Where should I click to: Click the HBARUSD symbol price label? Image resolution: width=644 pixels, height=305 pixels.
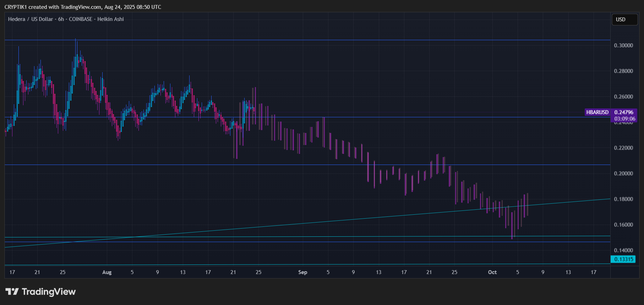[597, 112]
